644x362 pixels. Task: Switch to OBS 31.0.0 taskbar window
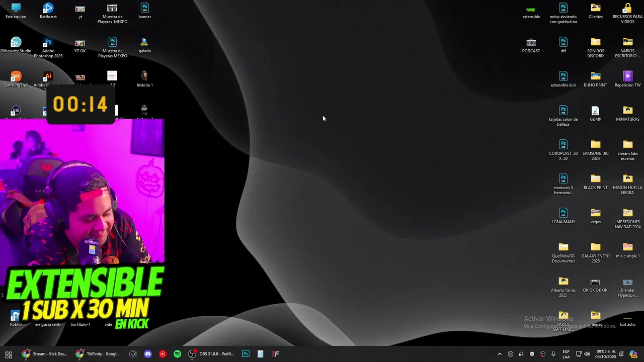tap(211, 354)
